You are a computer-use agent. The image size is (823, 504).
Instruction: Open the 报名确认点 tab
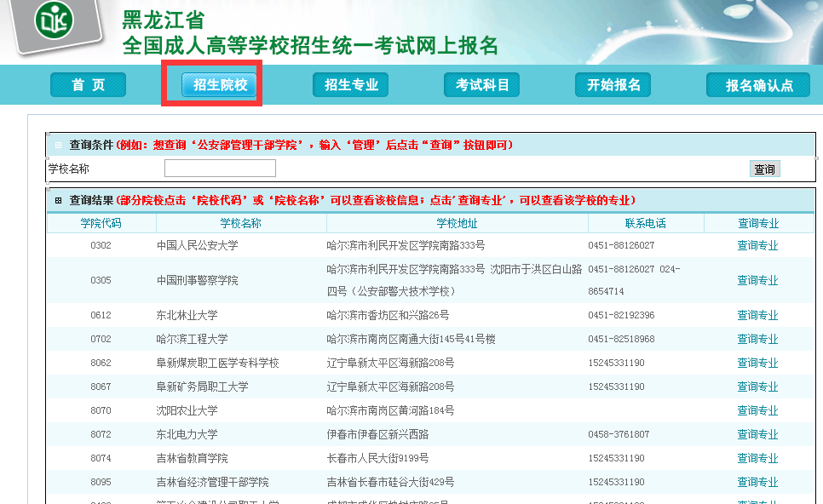click(x=758, y=85)
